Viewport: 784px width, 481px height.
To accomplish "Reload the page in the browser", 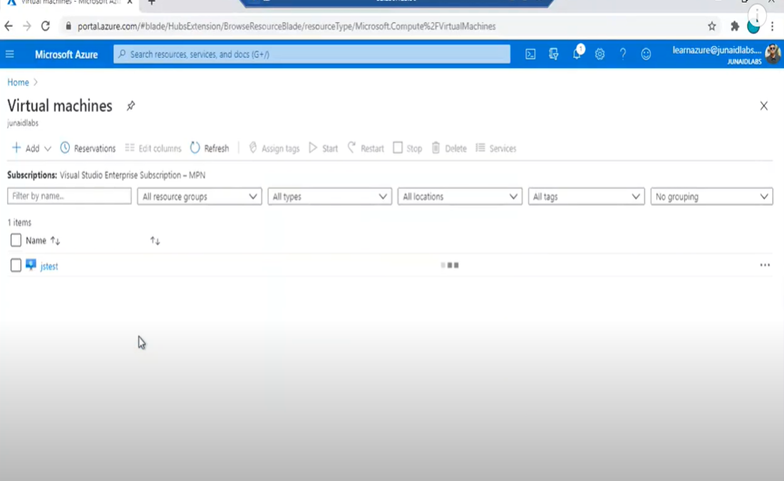I will (46, 26).
